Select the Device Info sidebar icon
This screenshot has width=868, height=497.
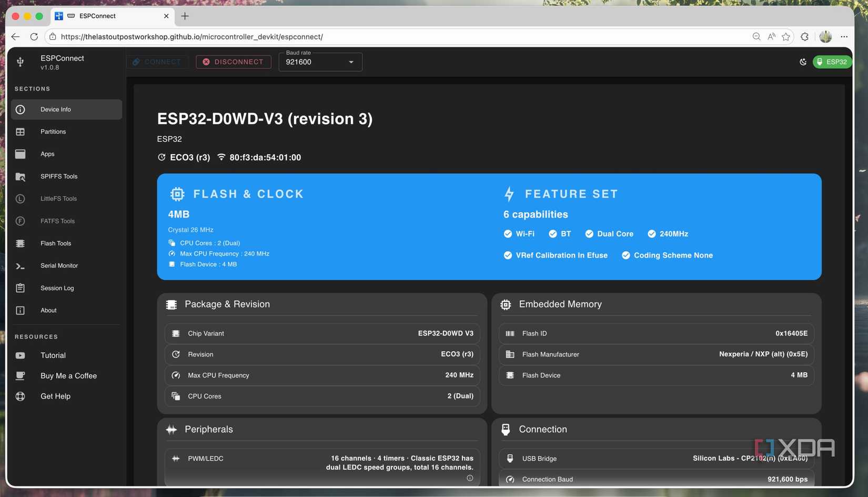[20, 110]
